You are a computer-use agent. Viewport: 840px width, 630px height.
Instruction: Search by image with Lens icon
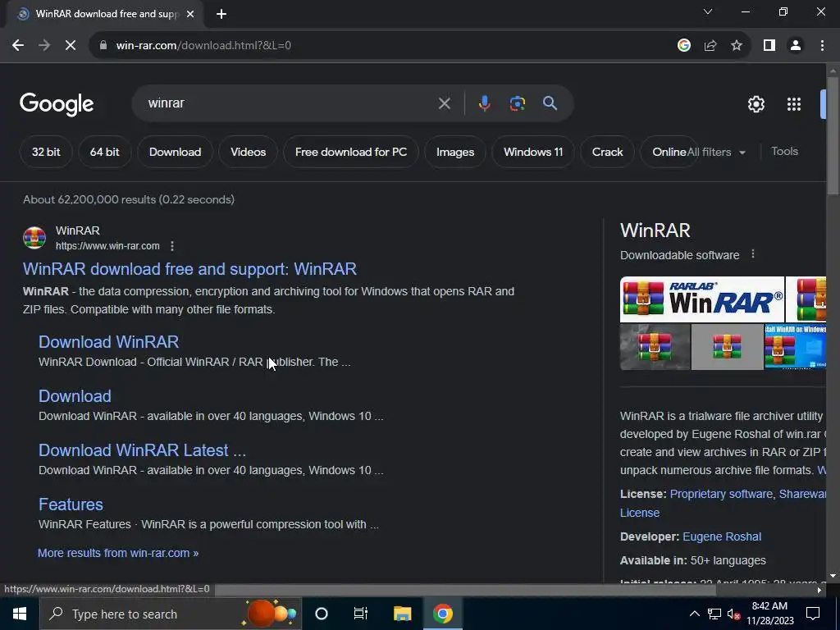[x=517, y=103]
